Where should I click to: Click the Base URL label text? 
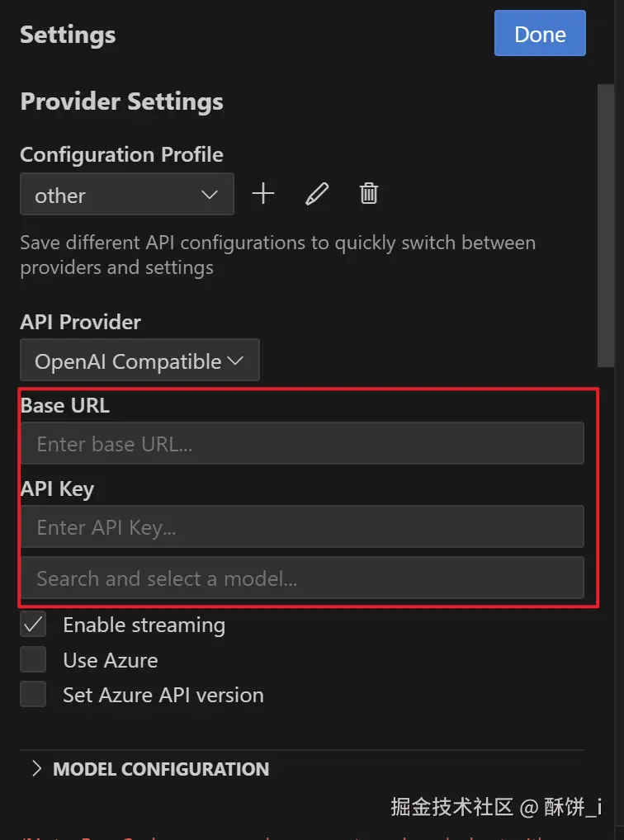[64, 405]
